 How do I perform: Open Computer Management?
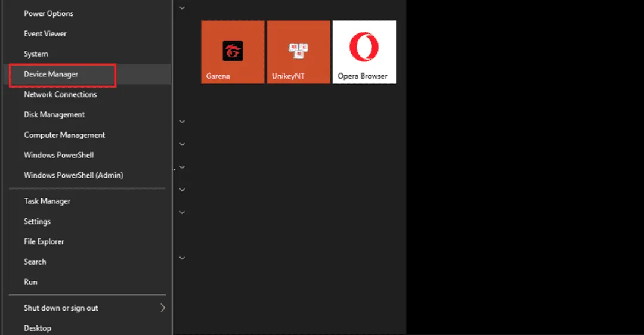click(x=64, y=135)
